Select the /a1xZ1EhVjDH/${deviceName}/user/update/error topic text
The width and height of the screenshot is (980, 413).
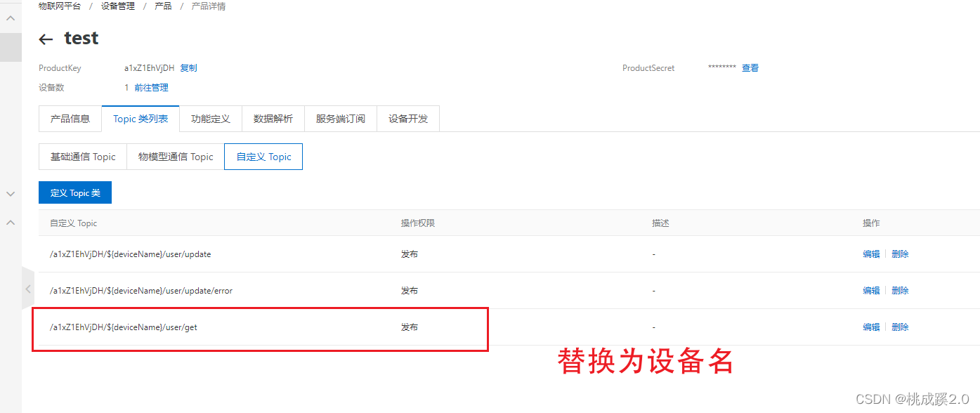click(x=141, y=291)
